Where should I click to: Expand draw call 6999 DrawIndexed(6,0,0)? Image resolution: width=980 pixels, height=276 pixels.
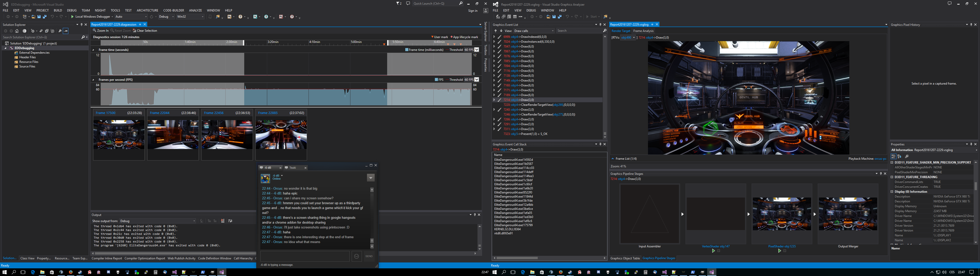click(494, 37)
